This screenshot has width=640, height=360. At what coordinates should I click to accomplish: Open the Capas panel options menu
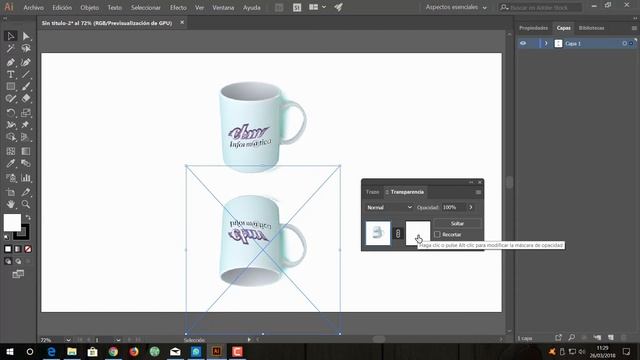point(634,28)
